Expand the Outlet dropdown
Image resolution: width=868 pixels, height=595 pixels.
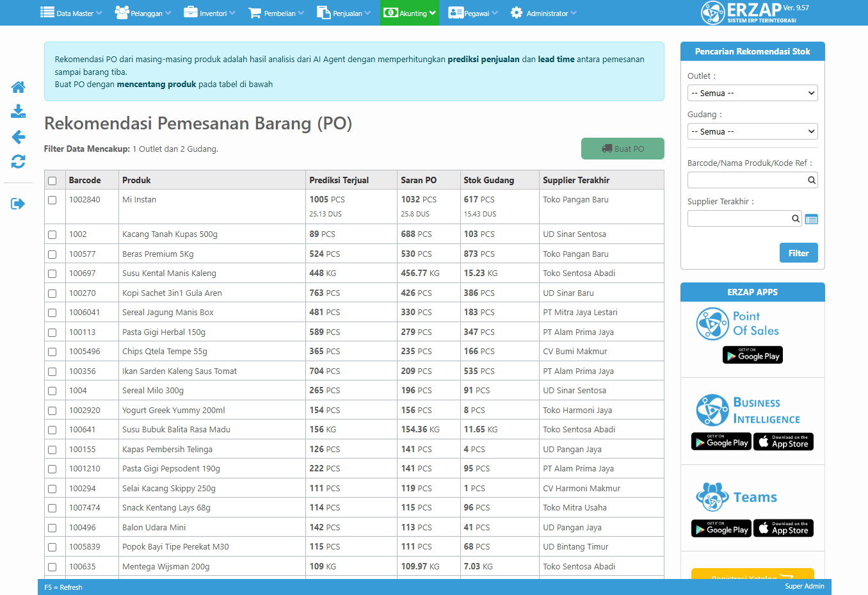pos(752,94)
